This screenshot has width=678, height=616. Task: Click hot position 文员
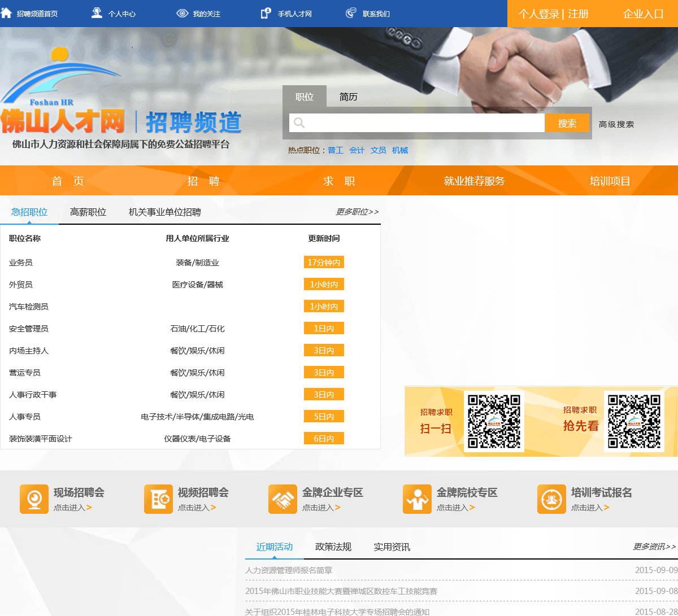coord(379,150)
